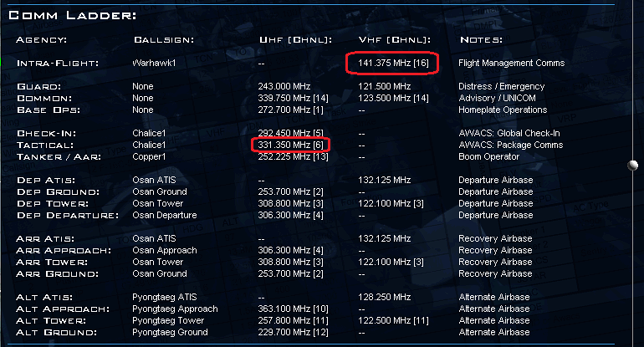Select the Agency column header
644x347 pixels.
click(x=42, y=39)
